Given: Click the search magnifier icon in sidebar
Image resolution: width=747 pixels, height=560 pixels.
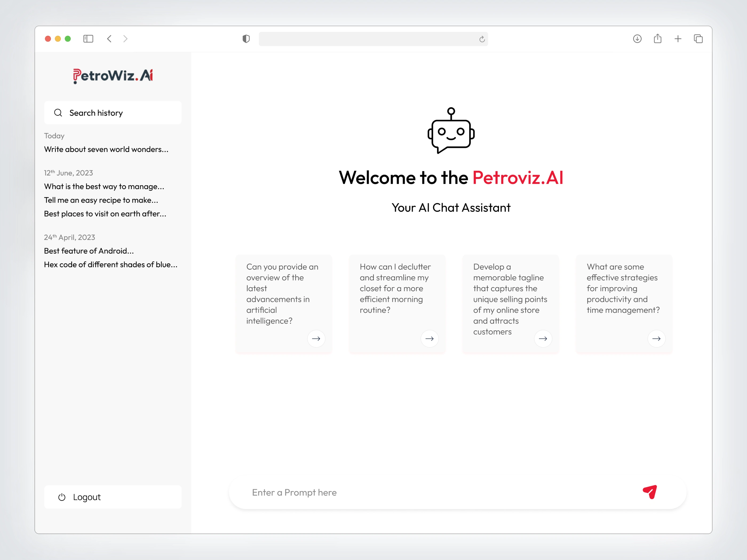Looking at the screenshot, I should click(x=58, y=113).
